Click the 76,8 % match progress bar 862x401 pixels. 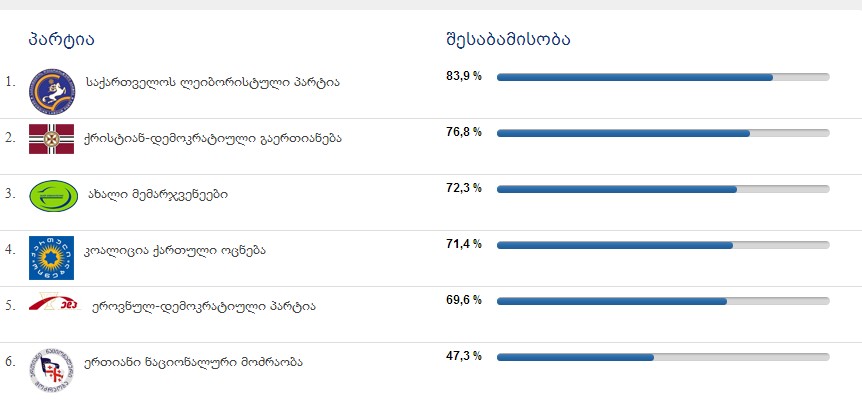(x=662, y=133)
